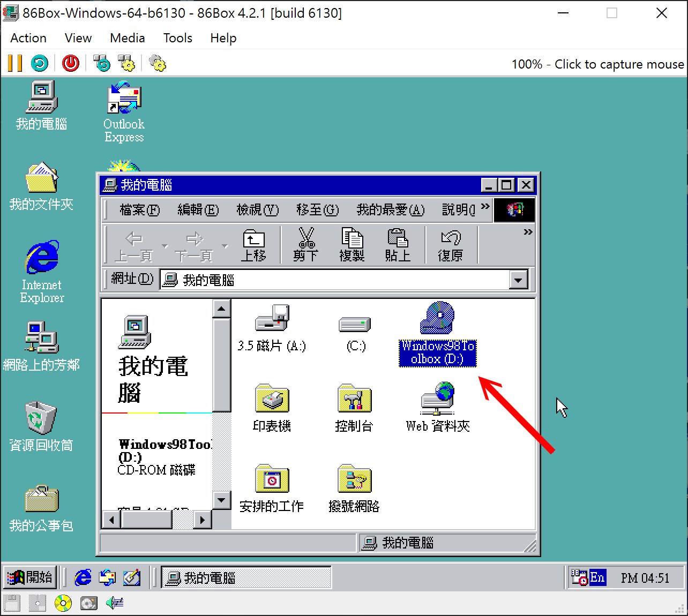
Task: Select the 撥號網路 dial-up networking folder
Action: coord(354,489)
